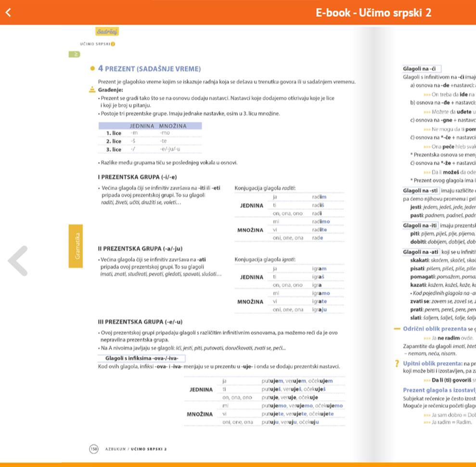Click the construction icon beside Građenje
This screenshot has width=476, height=467.
click(x=92, y=90)
